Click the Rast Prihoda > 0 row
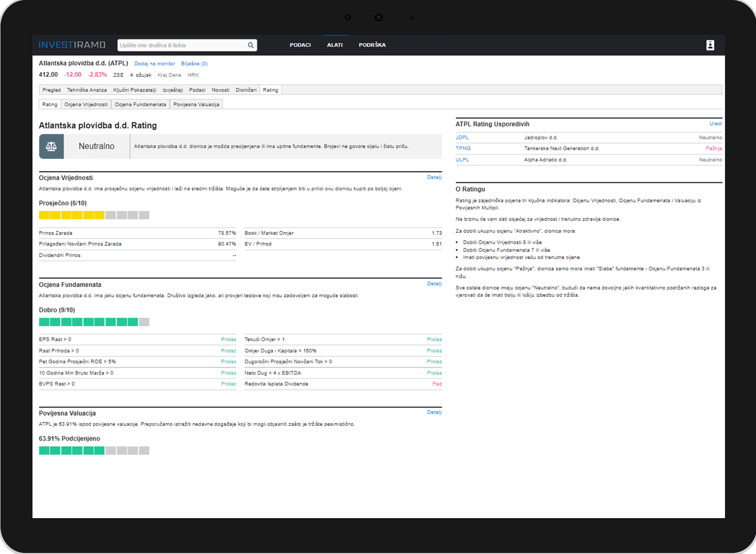This screenshot has height=554, width=756. tap(137, 351)
